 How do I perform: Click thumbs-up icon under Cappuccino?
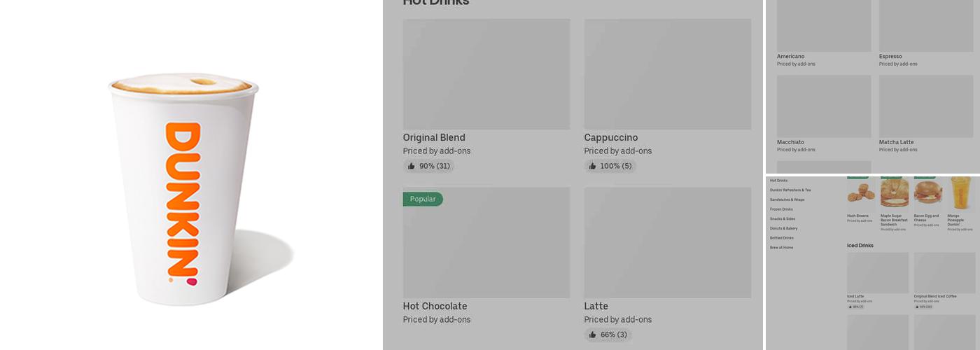click(593, 166)
